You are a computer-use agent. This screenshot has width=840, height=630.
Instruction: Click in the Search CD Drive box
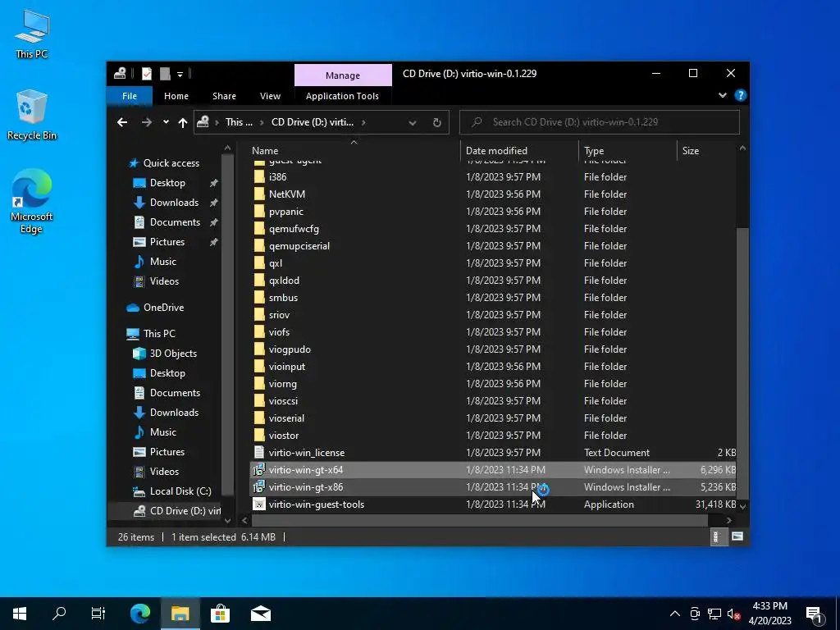600,122
